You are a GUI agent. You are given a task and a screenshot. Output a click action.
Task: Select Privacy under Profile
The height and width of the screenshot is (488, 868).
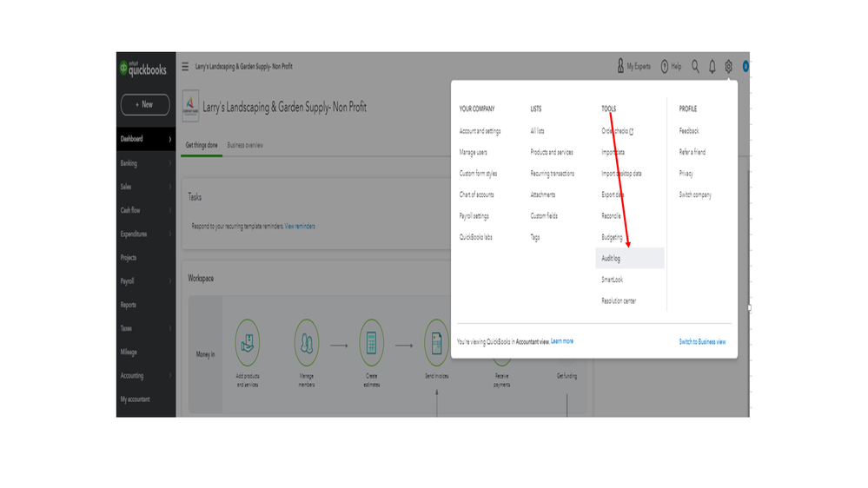(x=686, y=173)
